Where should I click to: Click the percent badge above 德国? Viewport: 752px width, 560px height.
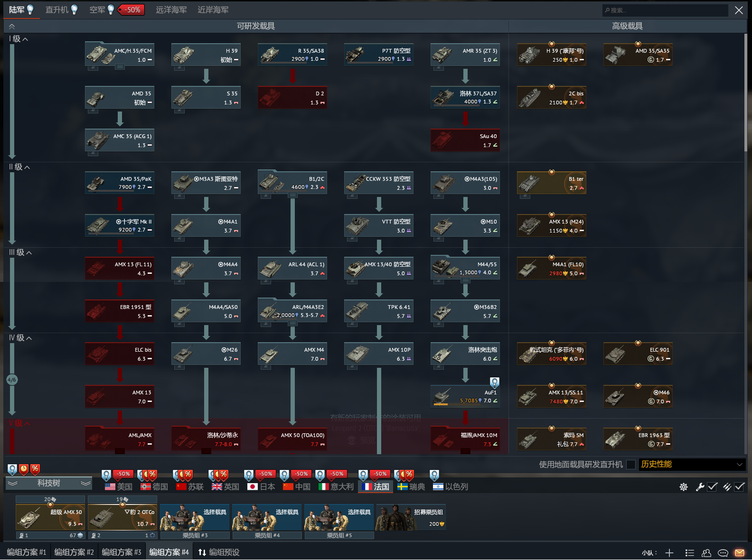[152, 474]
